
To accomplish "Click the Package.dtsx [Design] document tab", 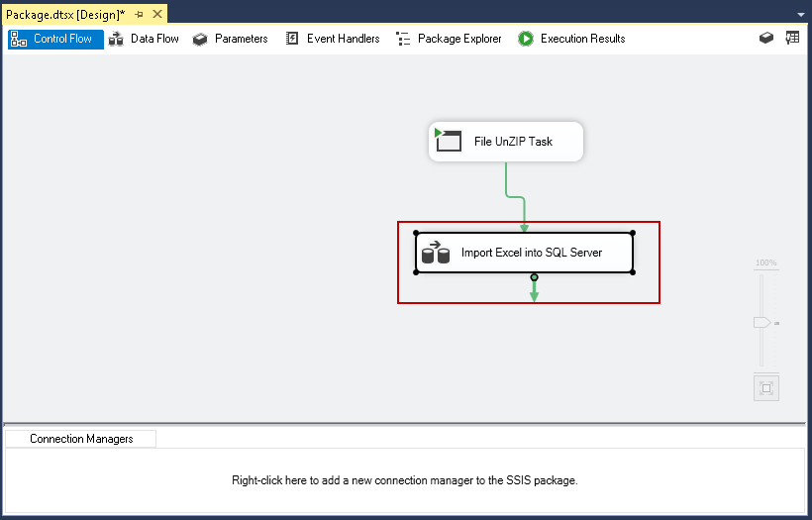I will click(65, 15).
